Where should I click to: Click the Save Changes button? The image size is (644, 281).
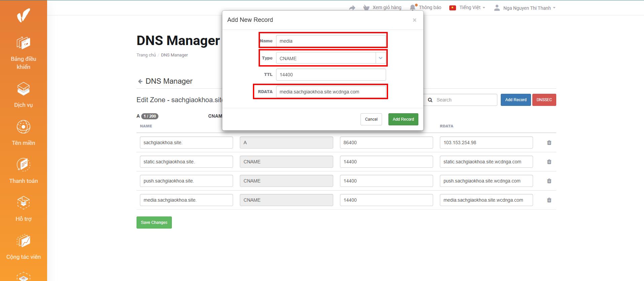click(154, 223)
